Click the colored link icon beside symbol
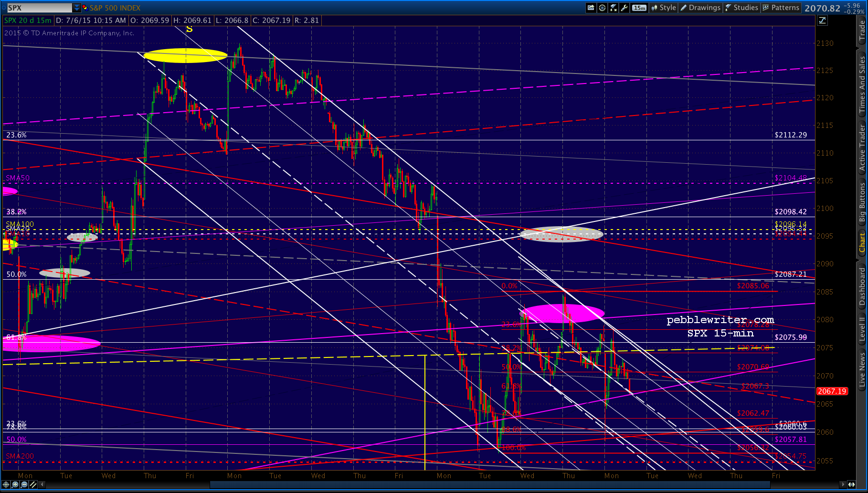The image size is (868, 493). (85, 8)
